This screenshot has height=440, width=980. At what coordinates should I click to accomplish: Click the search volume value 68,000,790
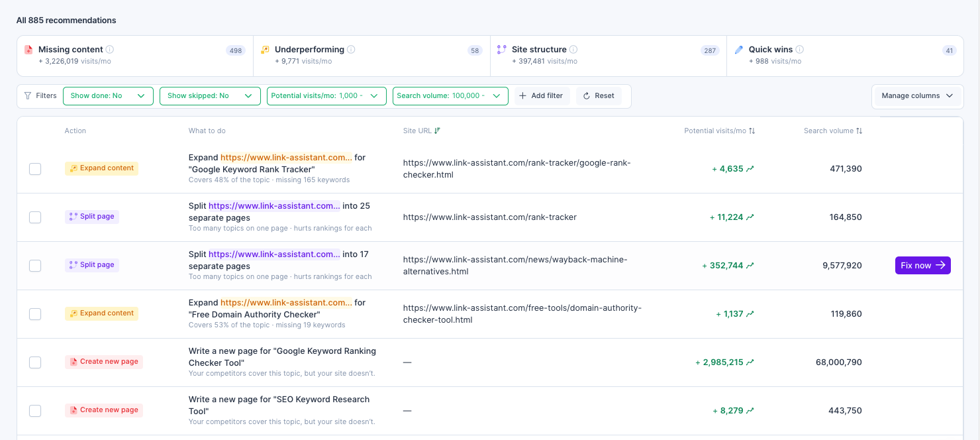click(838, 362)
